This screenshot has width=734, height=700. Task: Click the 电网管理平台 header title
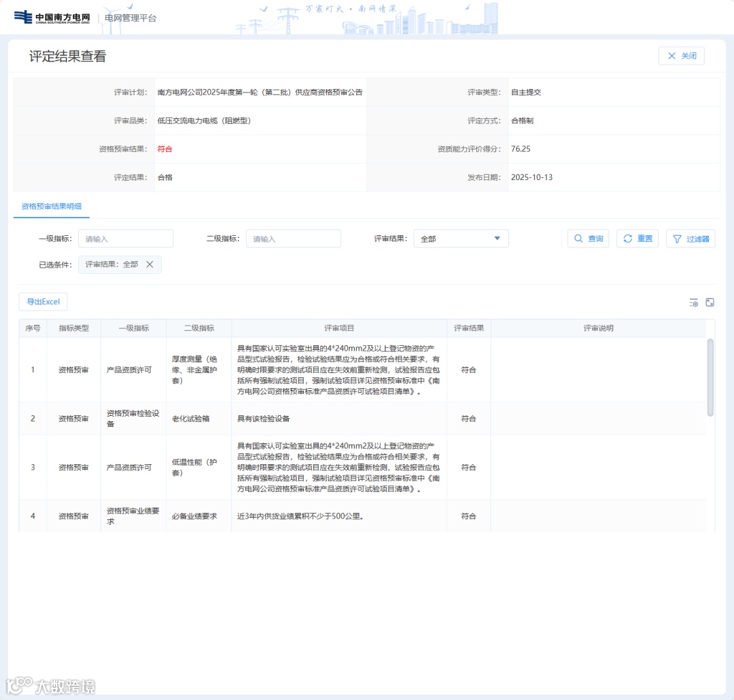(x=130, y=18)
